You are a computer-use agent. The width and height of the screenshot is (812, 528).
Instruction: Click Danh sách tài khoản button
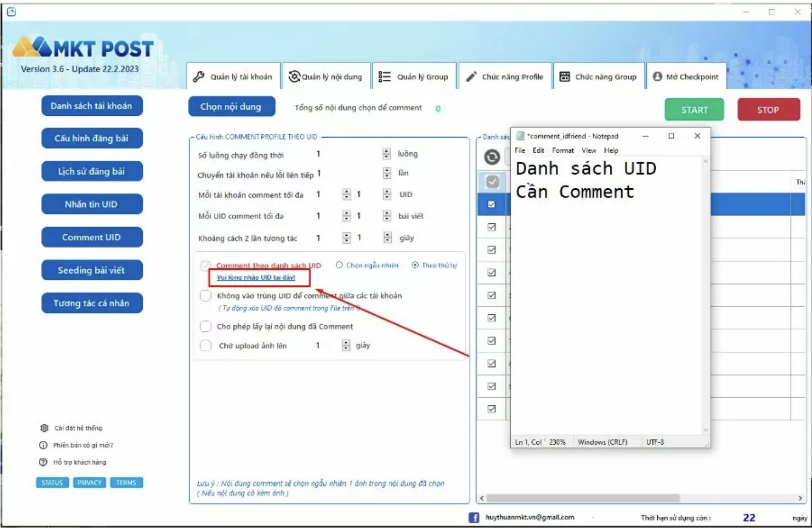92,106
